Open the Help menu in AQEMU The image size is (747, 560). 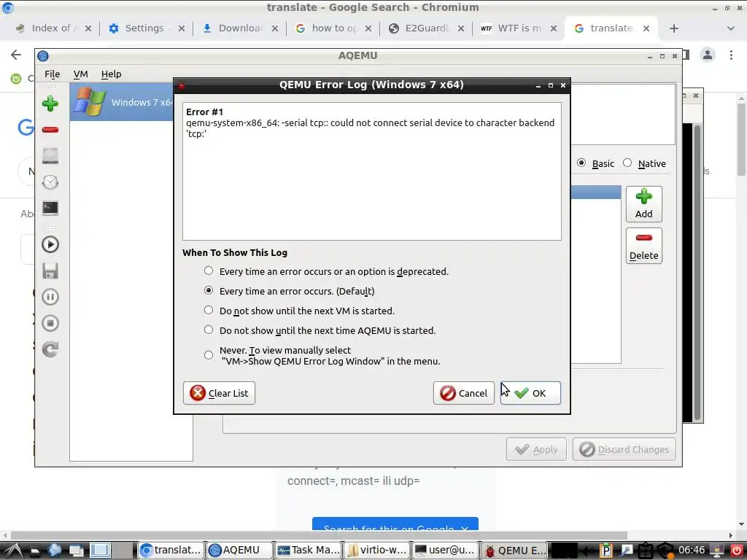pyautogui.click(x=111, y=74)
